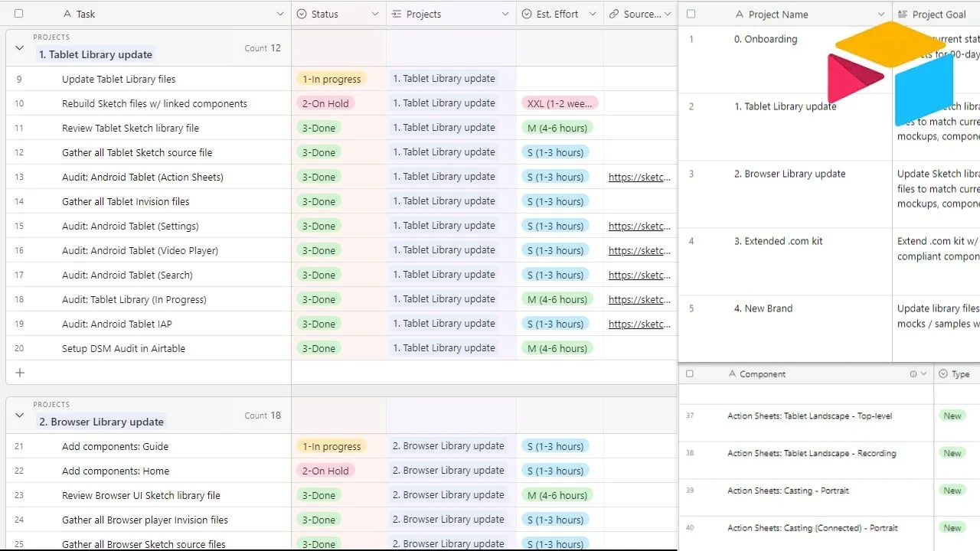Image resolution: width=980 pixels, height=551 pixels.
Task: Open the Est. Effort column dropdown arrow
Action: click(x=593, y=14)
